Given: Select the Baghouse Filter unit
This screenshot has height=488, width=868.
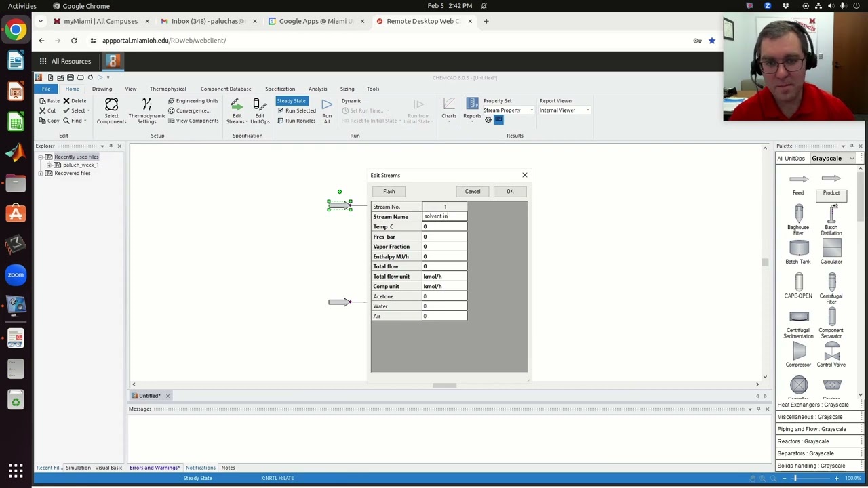Looking at the screenshot, I should [798, 220].
